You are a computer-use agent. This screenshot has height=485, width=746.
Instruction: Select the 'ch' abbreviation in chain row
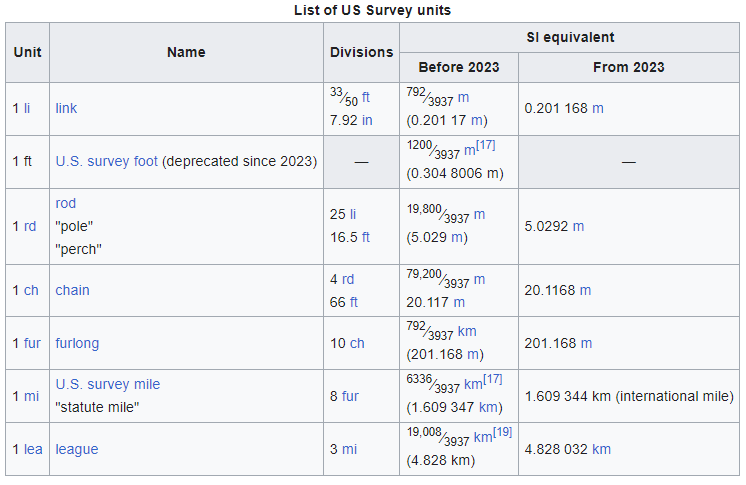32,290
